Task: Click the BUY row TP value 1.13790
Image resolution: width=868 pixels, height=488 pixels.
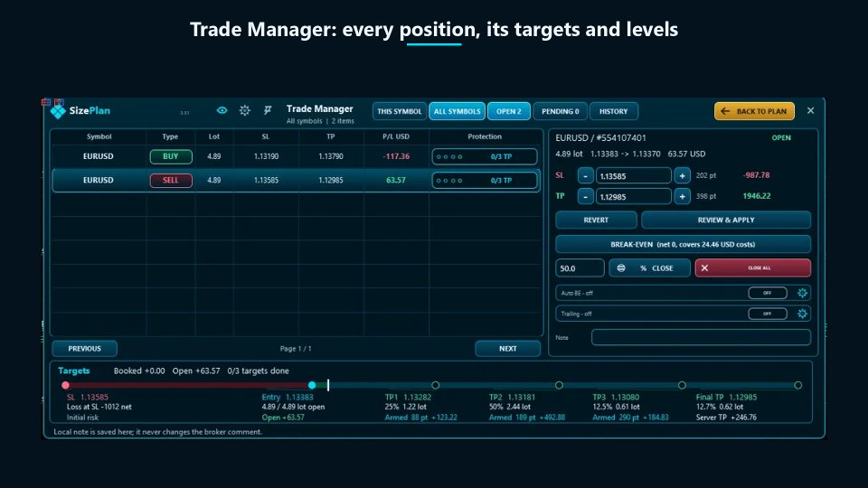Action: (x=331, y=156)
